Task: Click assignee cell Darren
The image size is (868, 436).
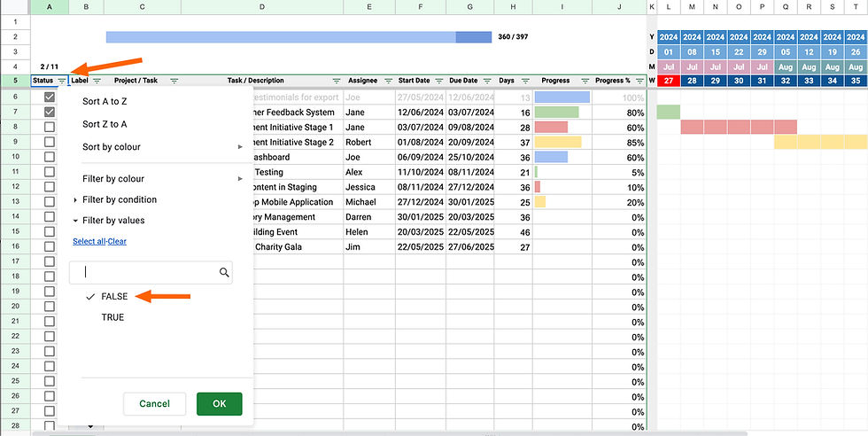Action: (369, 216)
